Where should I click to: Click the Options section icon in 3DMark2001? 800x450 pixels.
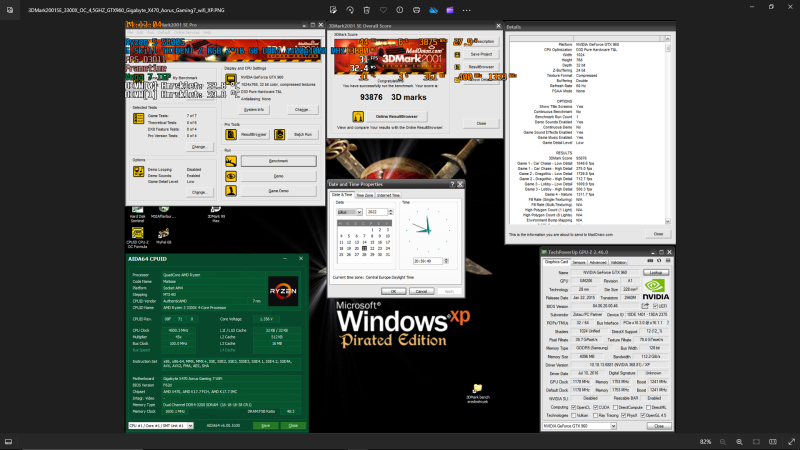tap(138, 171)
